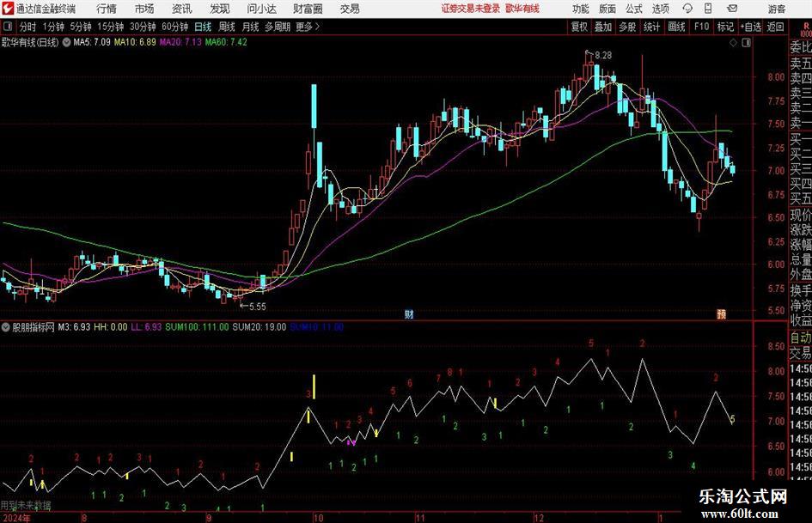This screenshot has height=523, width=812.
Task: Toggle the left sidebar panel icon
Action: click(7, 27)
